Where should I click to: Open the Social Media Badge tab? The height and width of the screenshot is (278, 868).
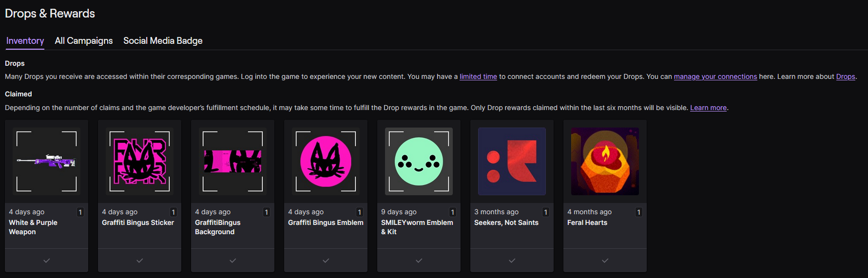click(x=163, y=41)
